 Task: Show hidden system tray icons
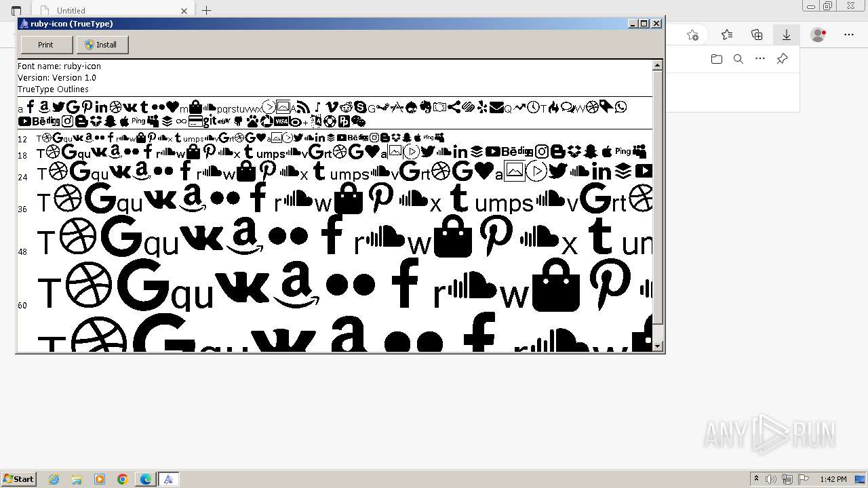[756, 479]
